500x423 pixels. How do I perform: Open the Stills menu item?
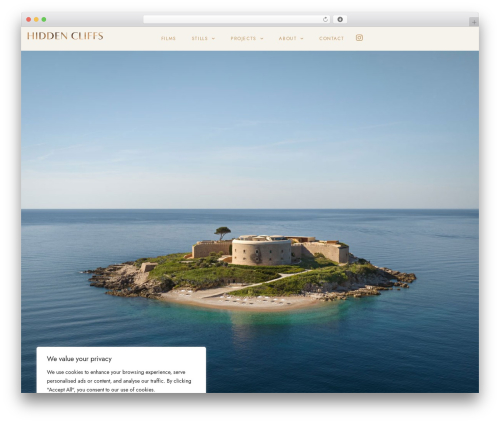200,38
